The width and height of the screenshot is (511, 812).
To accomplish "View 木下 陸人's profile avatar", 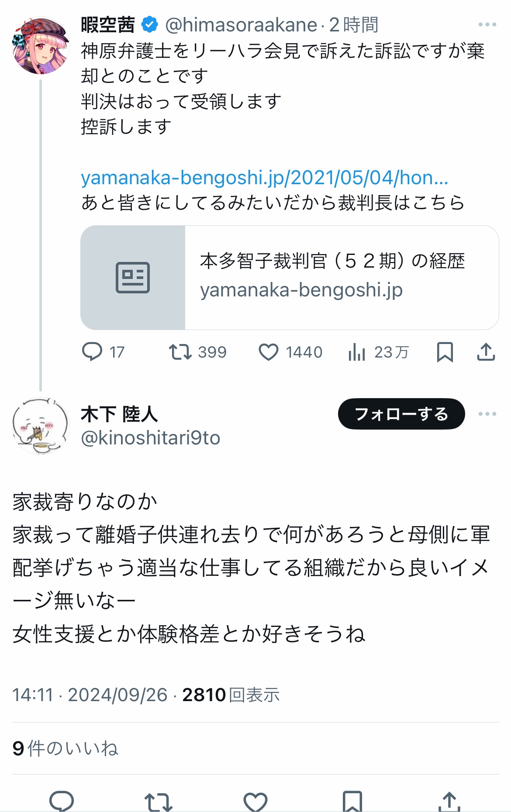I will pos(41,425).
